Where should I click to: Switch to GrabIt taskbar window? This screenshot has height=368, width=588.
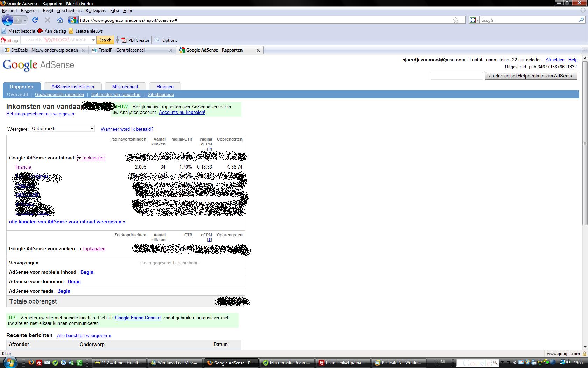coord(119,363)
